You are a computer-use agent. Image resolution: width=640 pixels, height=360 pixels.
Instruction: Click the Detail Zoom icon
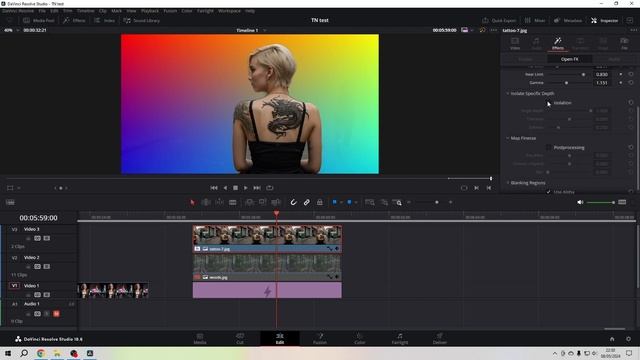click(x=384, y=202)
